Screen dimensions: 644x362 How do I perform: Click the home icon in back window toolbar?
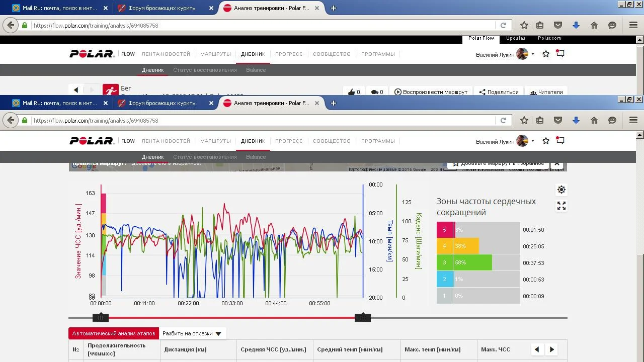pyautogui.click(x=594, y=25)
